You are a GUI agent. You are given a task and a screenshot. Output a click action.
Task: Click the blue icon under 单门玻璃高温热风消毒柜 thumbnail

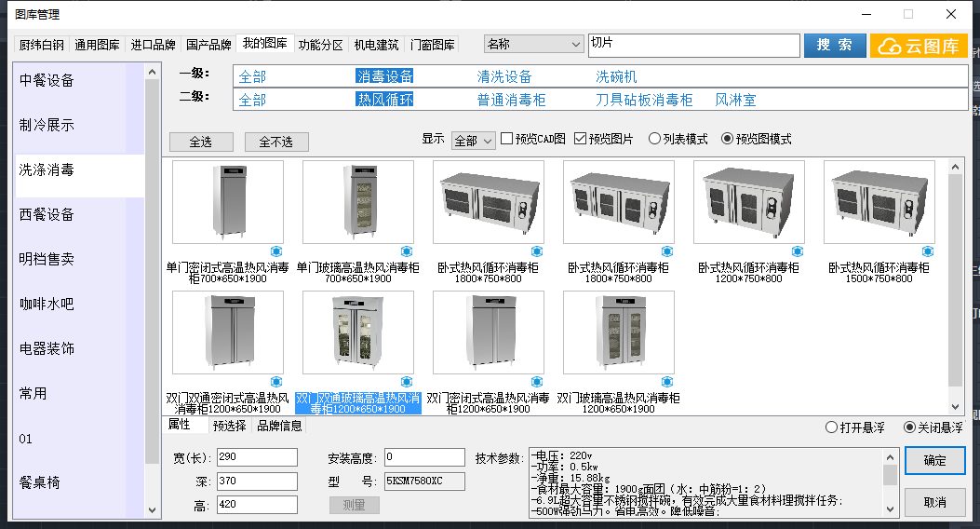click(407, 251)
